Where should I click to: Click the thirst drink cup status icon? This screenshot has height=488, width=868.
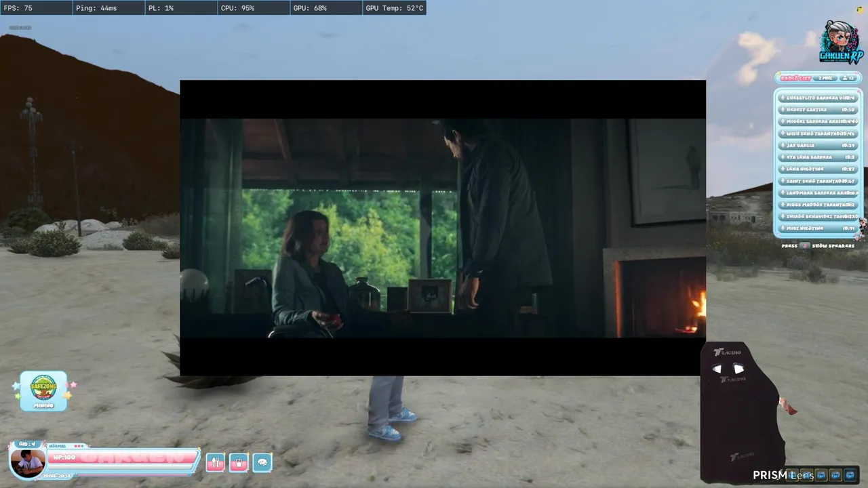click(239, 462)
